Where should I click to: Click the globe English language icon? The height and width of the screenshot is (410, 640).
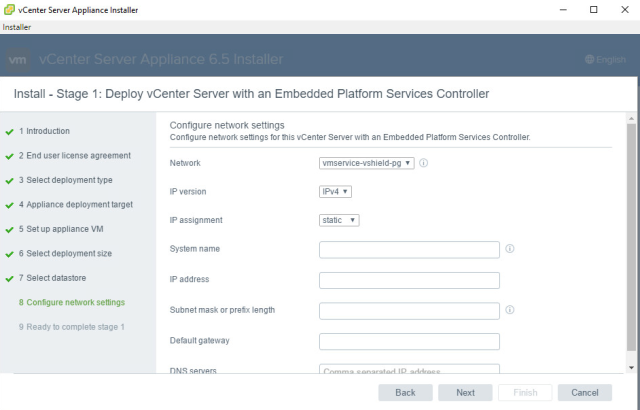(589, 60)
